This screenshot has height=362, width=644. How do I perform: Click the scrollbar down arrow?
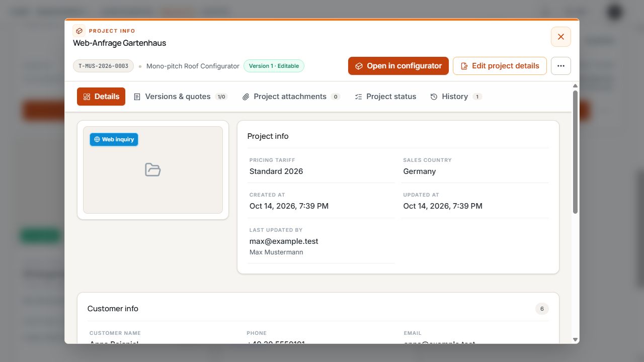click(x=575, y=339)
